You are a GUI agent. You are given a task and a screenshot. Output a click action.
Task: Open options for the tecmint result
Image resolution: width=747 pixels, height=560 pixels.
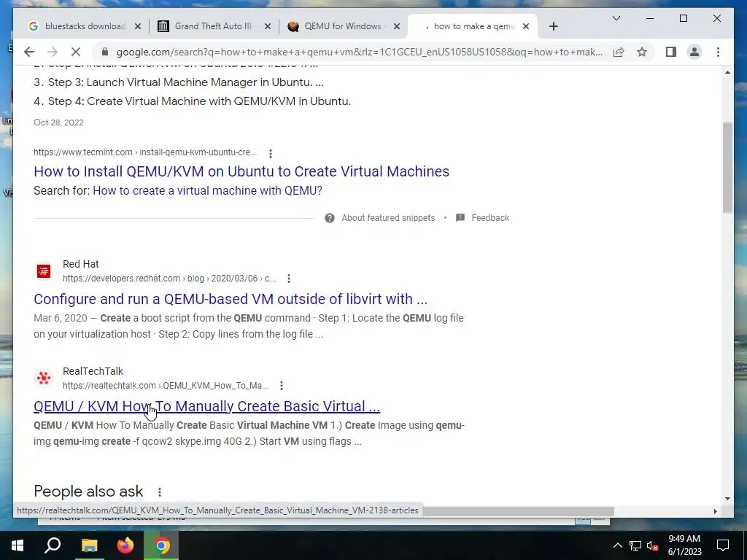pos(271,153)
